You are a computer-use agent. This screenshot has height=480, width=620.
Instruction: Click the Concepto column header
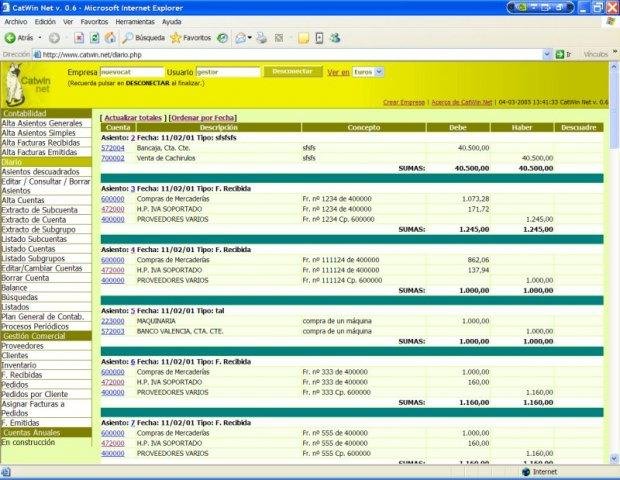click(364, 128)
